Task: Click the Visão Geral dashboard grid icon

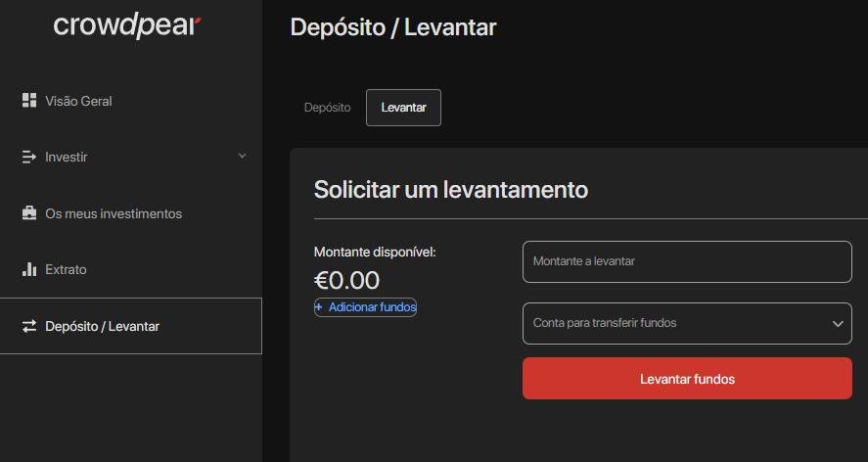Action: [x=29, y=101]
